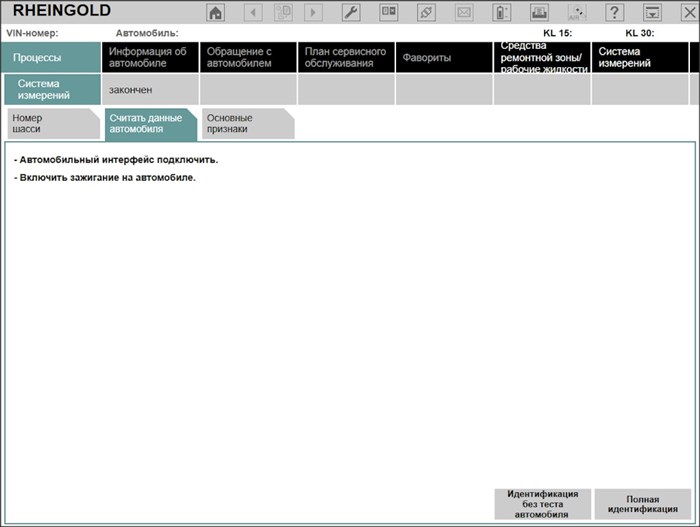Select the Система измерений submenu item
This screenshot has height=527, width=700.
tap(51, 90)
